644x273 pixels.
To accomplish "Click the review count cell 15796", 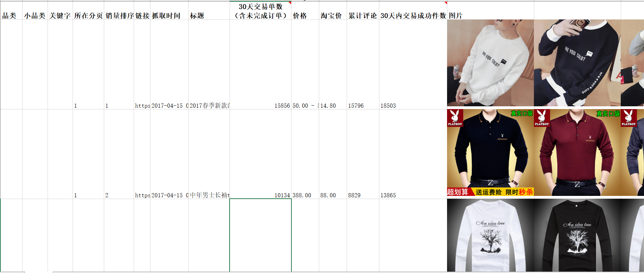I will point(363,65).
